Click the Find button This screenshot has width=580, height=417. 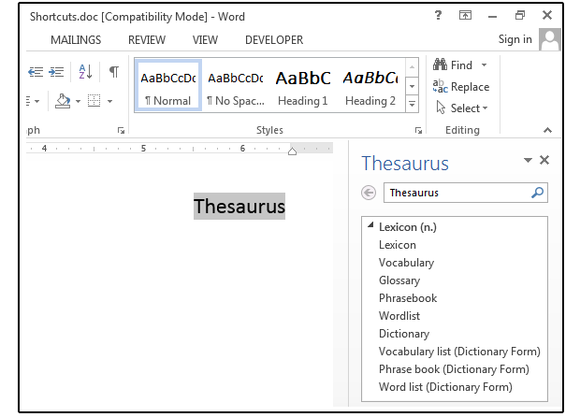click(x=453, y=65)
